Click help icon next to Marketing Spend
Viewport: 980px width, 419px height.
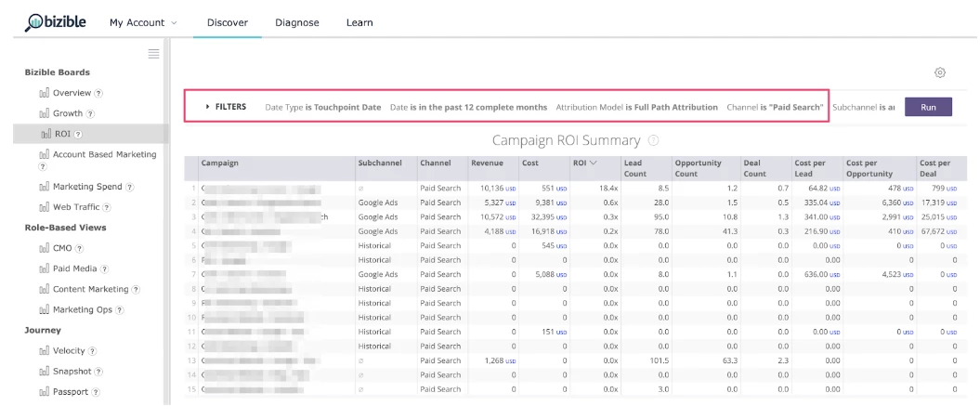[130, 187]
